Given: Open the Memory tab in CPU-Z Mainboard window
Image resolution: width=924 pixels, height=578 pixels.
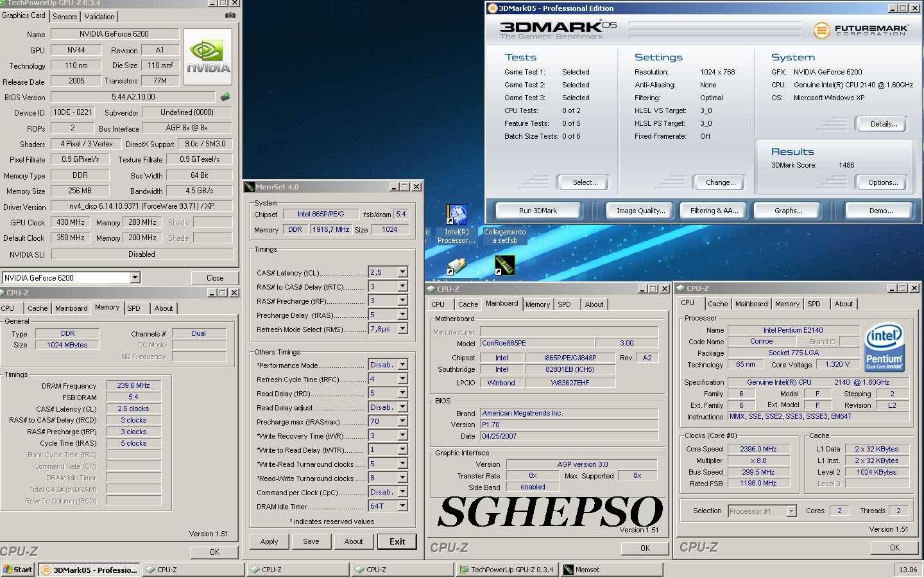Looking at the screenshot, I should [x=538, y=304].
